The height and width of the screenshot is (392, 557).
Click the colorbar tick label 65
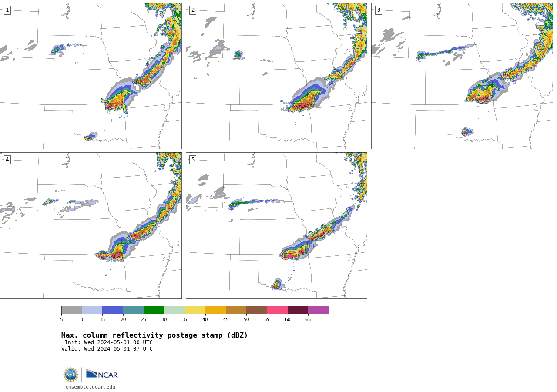point(308,320)
